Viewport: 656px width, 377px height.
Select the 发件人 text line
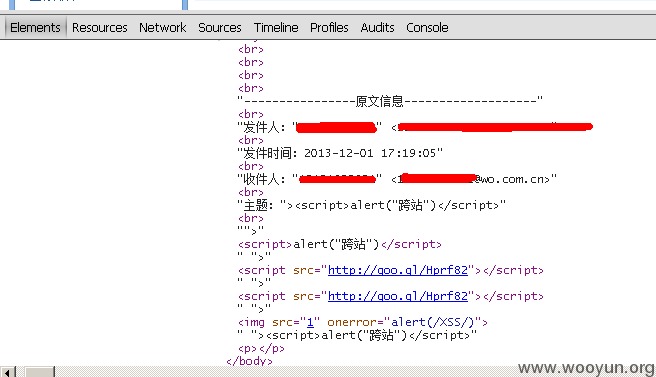(x=415, y=127)
